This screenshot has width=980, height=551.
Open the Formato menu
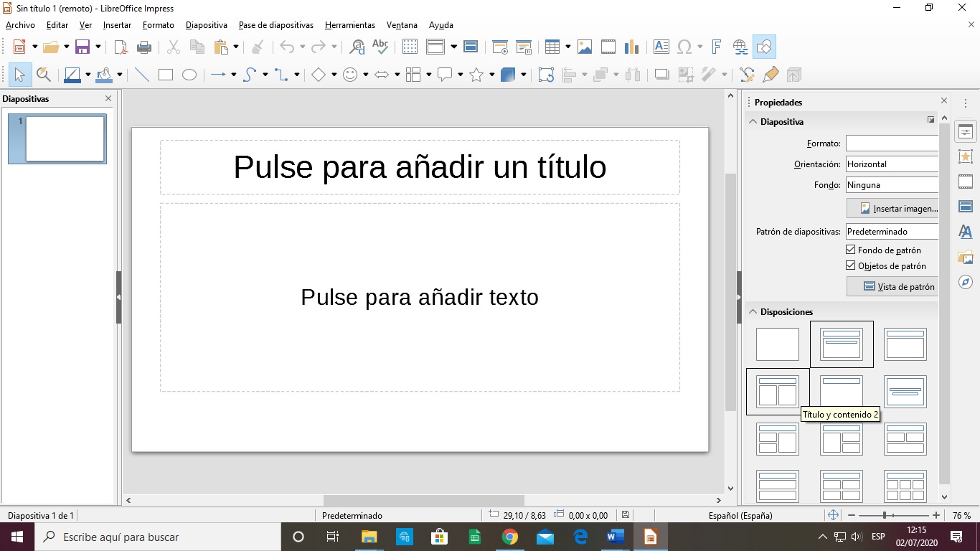(159, 25)
